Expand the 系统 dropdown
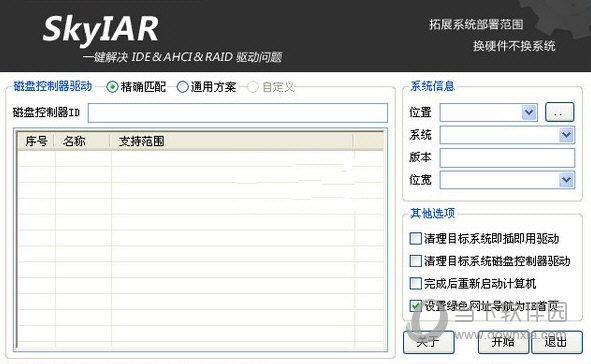Image resolution: width=591 pixels, height=364 pixels. pos(566,135)
